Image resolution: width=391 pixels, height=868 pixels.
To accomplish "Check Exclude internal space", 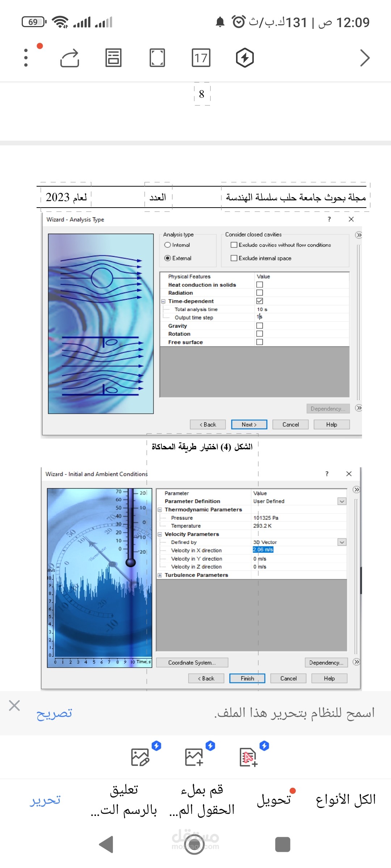I will click(x=234, y=258).
